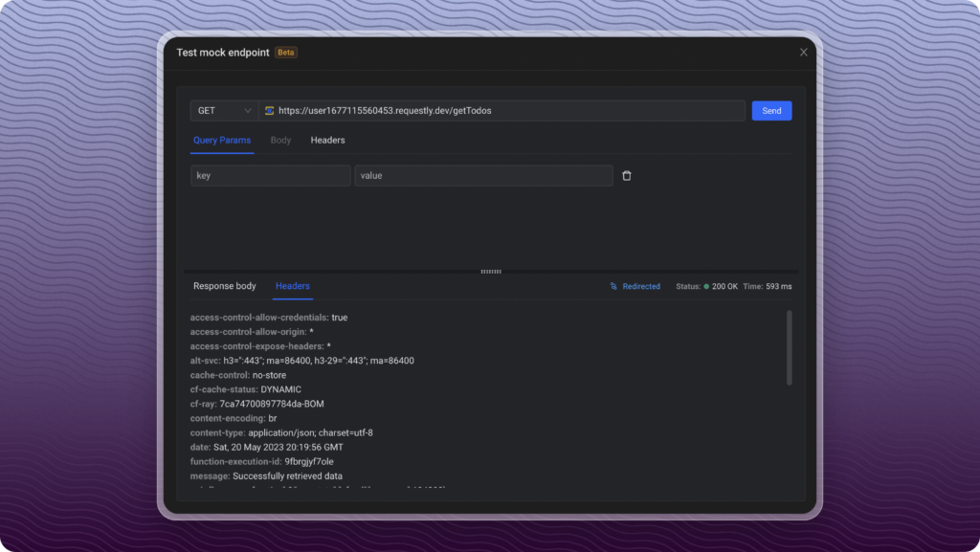The width and height of the screenshot is (980, 552).
Task: Click the date header line
Action: tap(267, 447)
